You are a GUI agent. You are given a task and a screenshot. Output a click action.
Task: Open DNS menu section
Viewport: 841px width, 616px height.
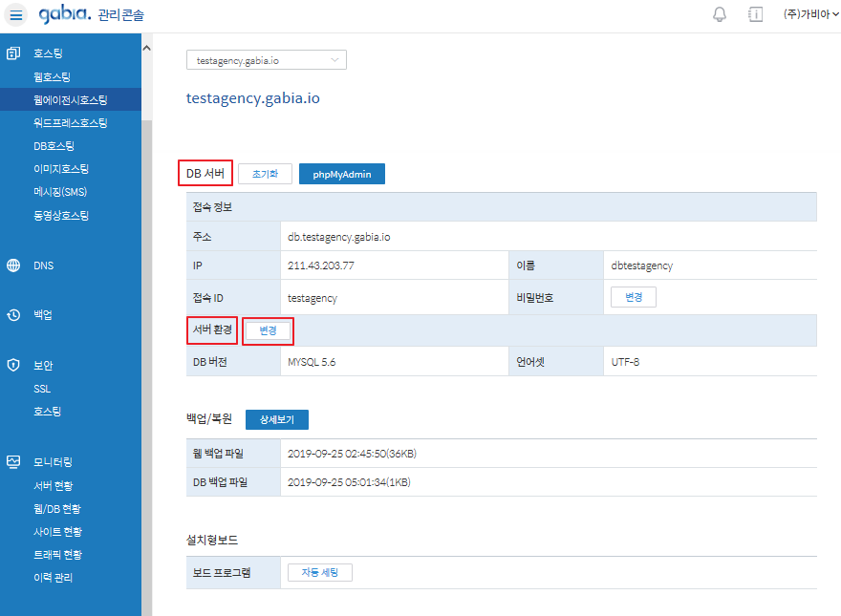pyautogui.click(x=43, y=266)
